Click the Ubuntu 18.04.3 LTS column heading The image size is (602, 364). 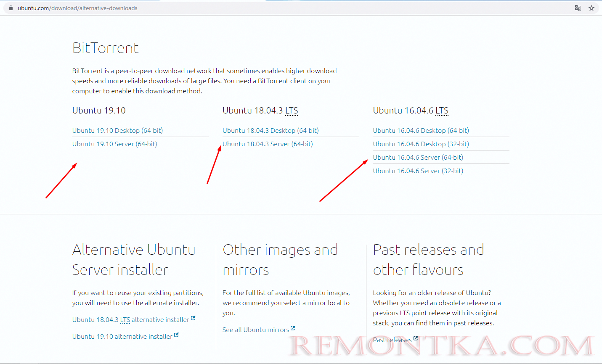point(260,111)
